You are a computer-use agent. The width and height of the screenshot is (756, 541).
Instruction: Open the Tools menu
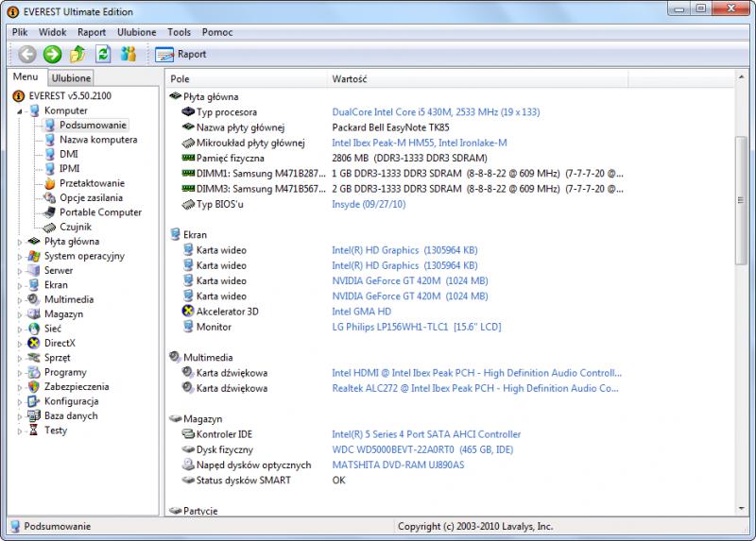[x=179, y=32]
